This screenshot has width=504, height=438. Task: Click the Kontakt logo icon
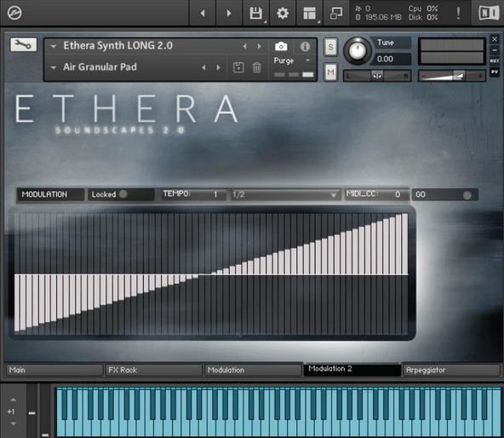[x=14, y=13]
